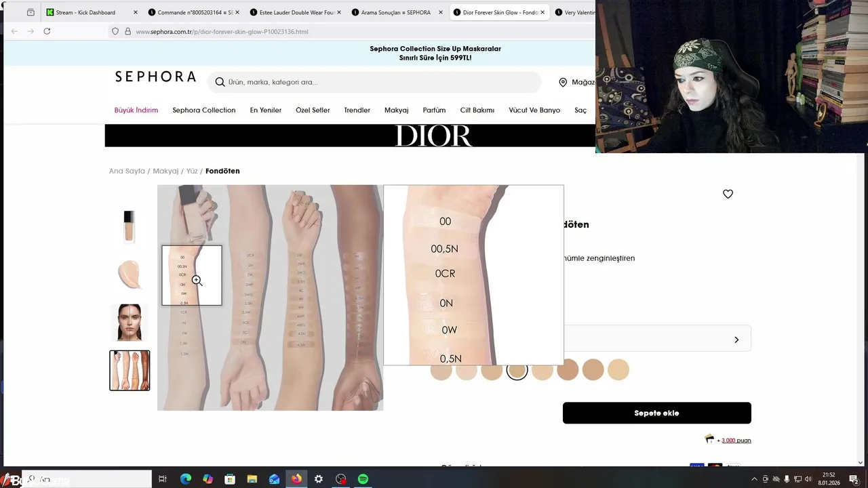Open the 3.000 puan link
Viewport: 868px width, 488px height.
tap(736, 441)
